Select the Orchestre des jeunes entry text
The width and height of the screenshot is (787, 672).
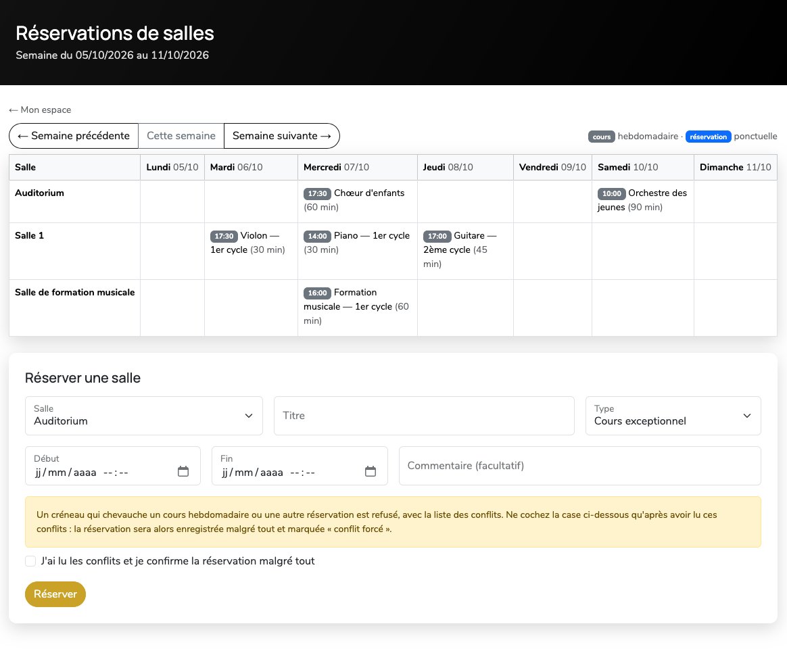click(642, 200)
